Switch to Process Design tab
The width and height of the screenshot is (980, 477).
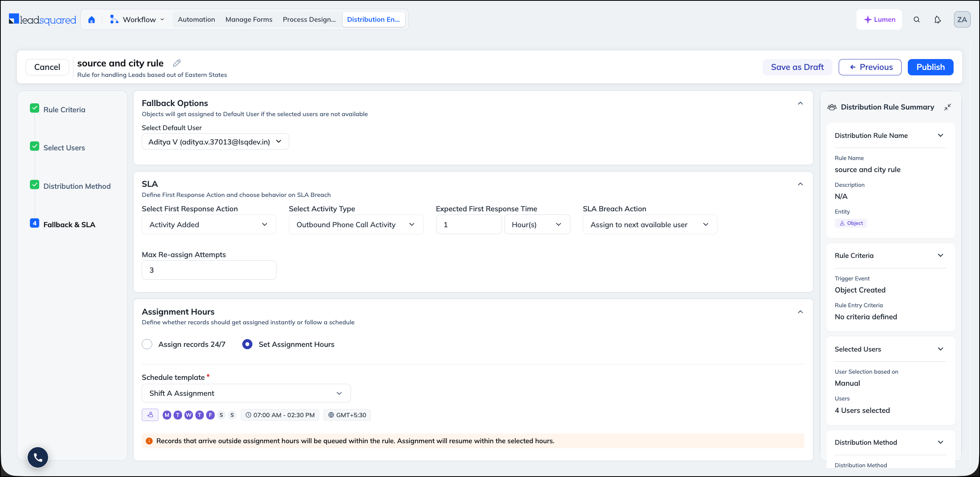point(309,19)
